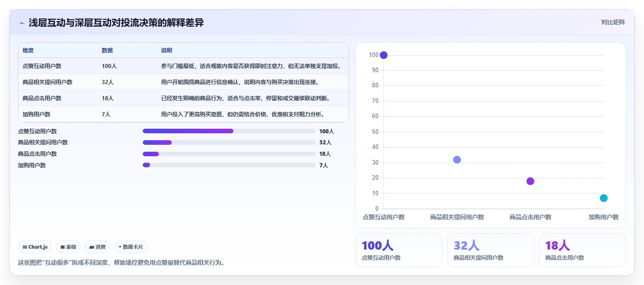Click the purple 商品点击用户数 chart point
Viewport: 644px width, 285px height.
[x=530, y=181]
